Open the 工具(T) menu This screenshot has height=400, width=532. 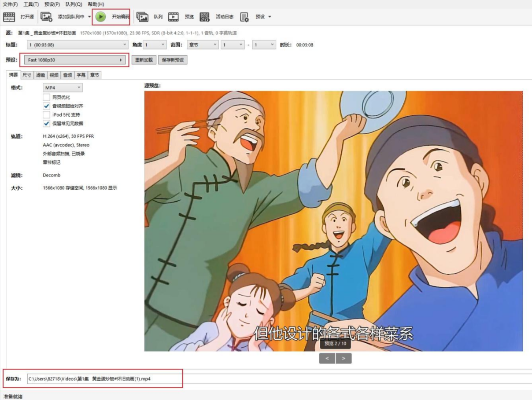31,4
